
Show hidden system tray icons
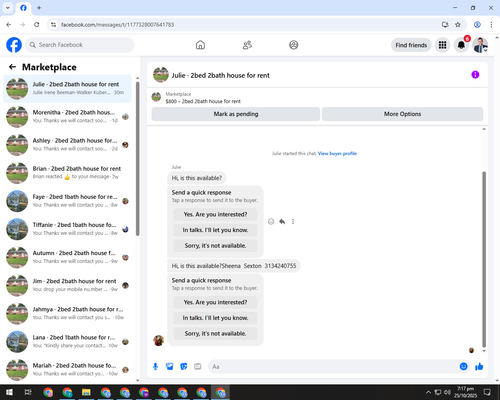point(428,392)
